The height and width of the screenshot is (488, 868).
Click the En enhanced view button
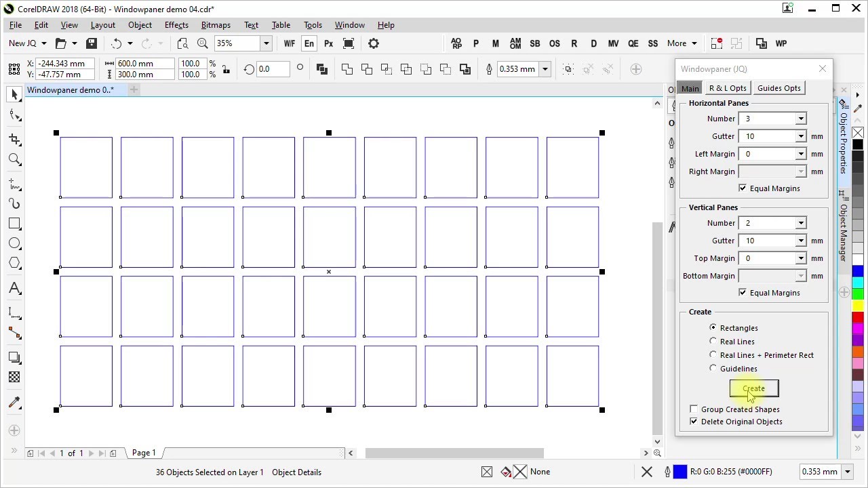(x=309, y=43)
